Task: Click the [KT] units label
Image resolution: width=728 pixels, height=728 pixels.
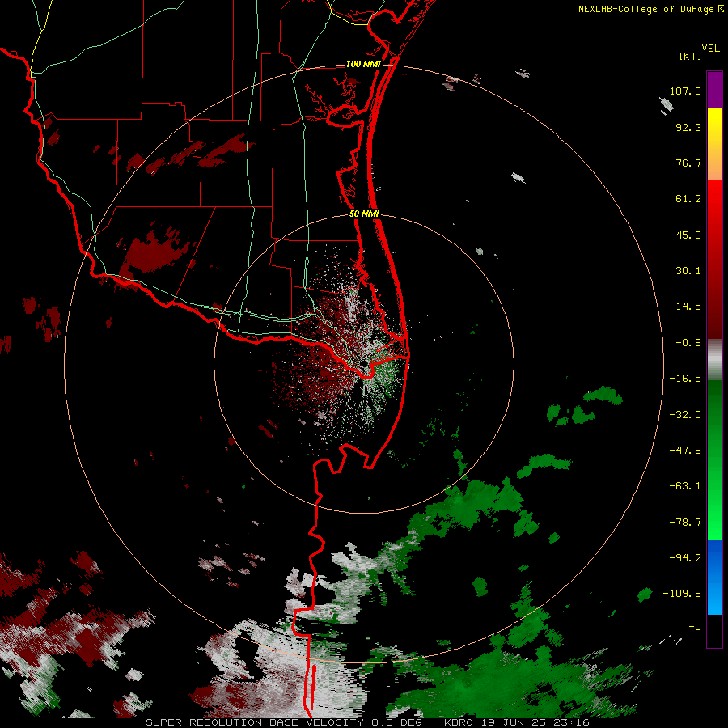Action: tap(690, 56)
